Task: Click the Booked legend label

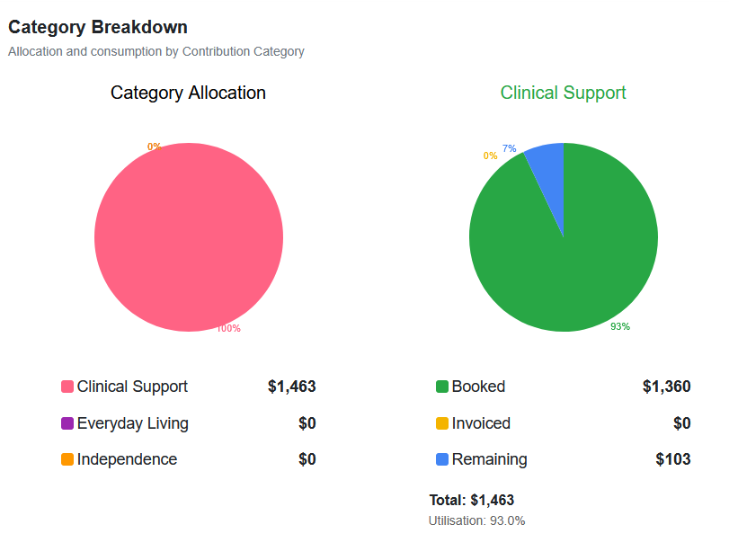Action: [478, 387]
